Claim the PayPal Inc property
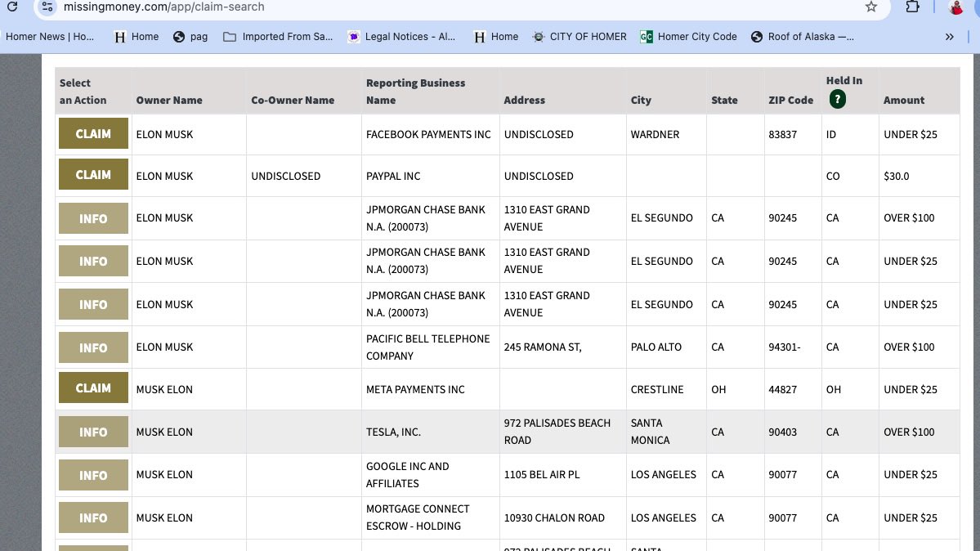The image size is (980, 551). 93,174
